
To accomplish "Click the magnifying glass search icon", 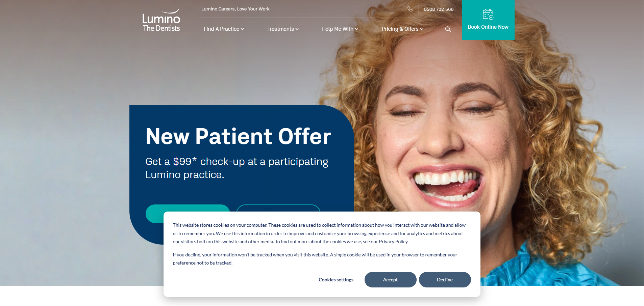I will point(448,29).
